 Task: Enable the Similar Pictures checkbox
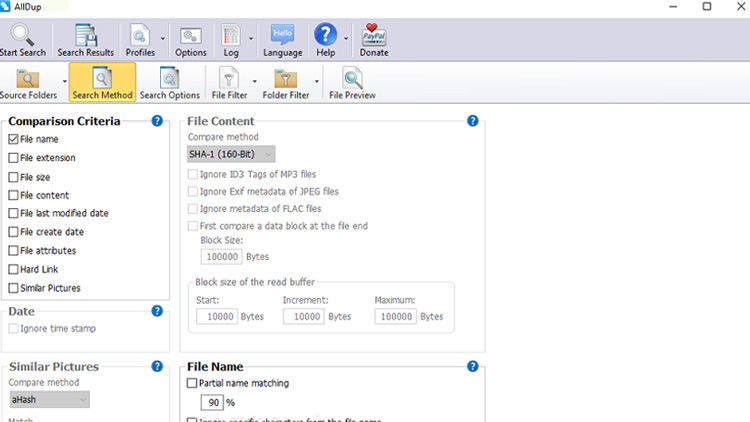(x=13, y=288)
